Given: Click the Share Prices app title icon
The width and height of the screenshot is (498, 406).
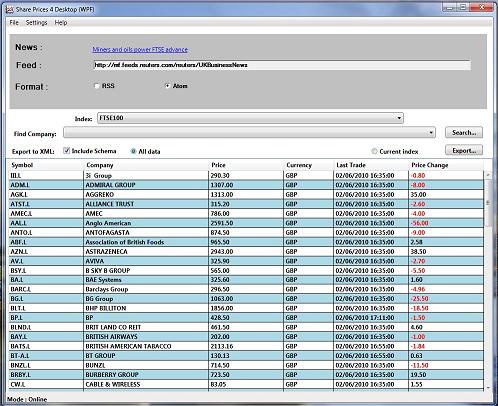Looking at the screenshot, I should pos(9,9).
